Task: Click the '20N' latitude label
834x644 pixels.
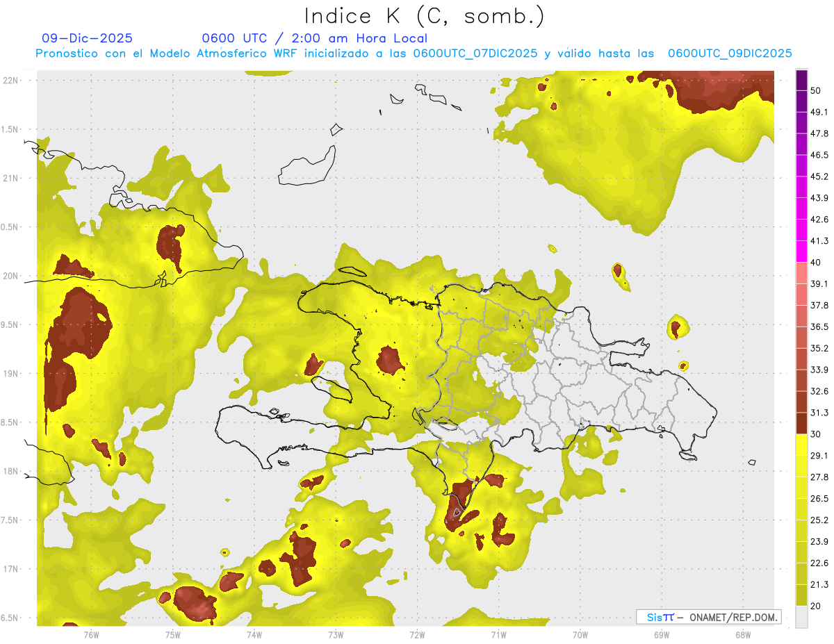Action: [12, 276]
